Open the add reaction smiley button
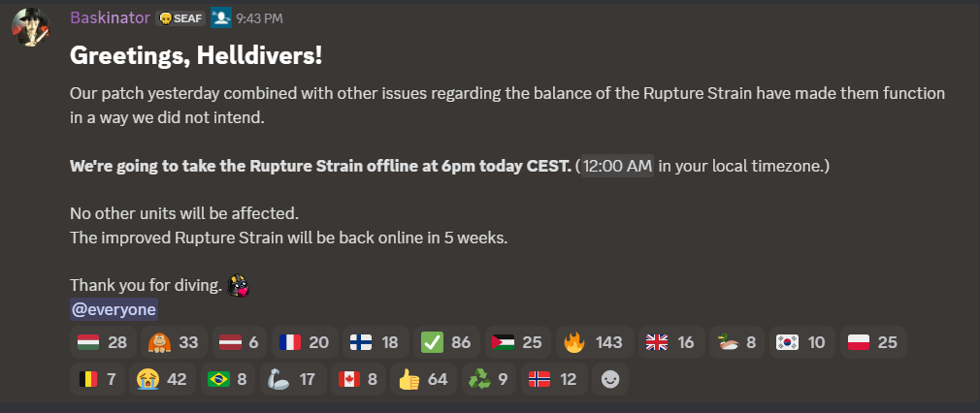 610,379
